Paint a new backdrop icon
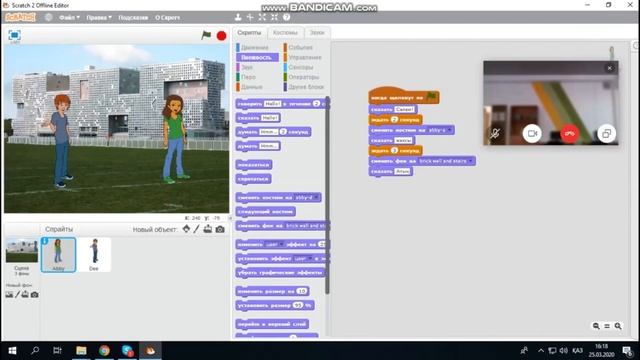This screenshot has height=360, width=640. pos(17,294)
